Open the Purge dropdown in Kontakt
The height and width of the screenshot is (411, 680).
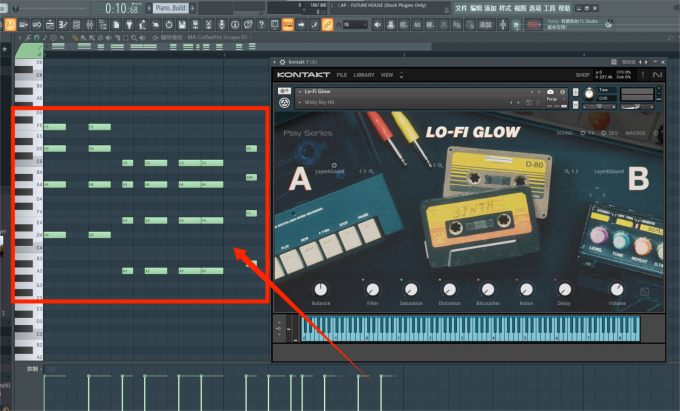click(x=564, y=99)
